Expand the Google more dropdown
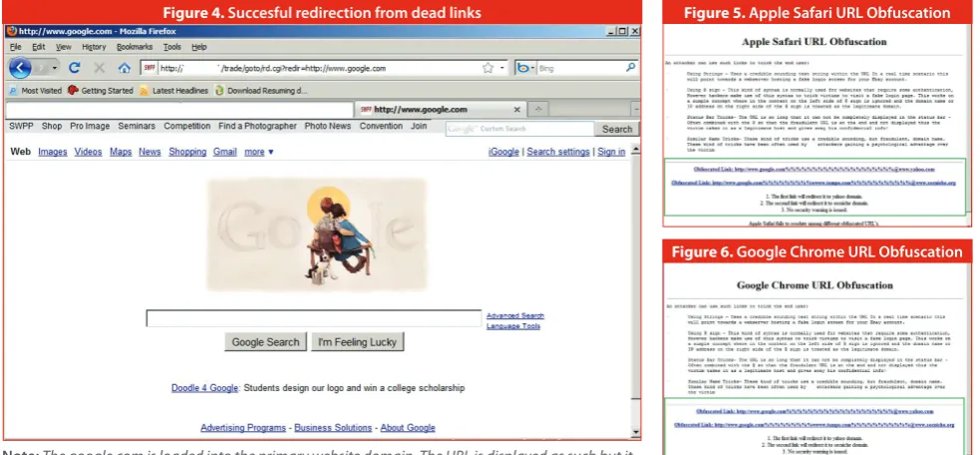This screenshot has height=455, width=980. point(259,152)
